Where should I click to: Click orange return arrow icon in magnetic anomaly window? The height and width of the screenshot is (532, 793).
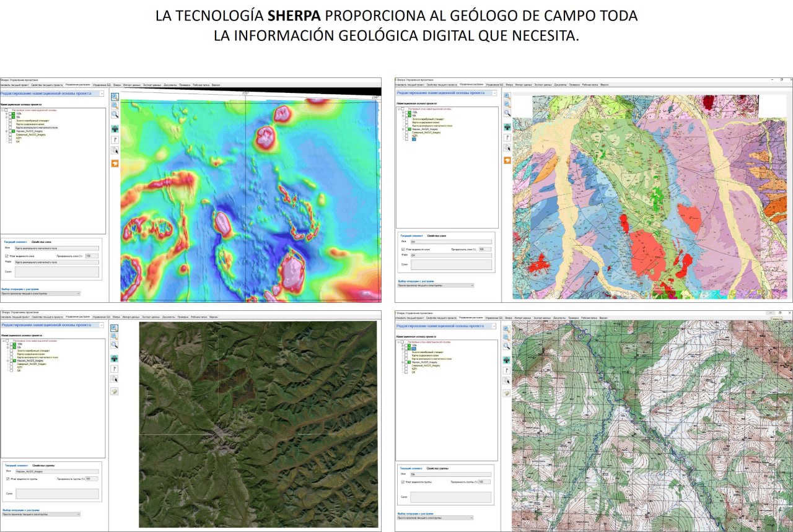click(x=115, y=163)
